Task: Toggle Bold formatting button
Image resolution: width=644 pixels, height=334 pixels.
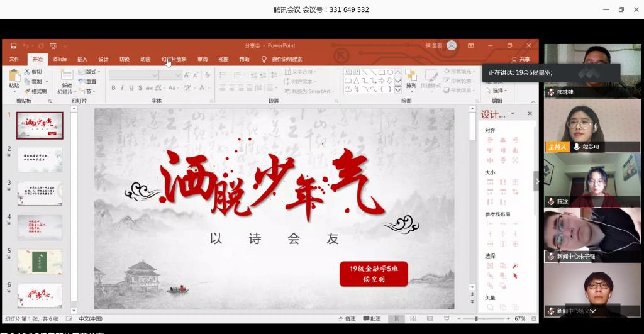Action: tap(113, 88)
